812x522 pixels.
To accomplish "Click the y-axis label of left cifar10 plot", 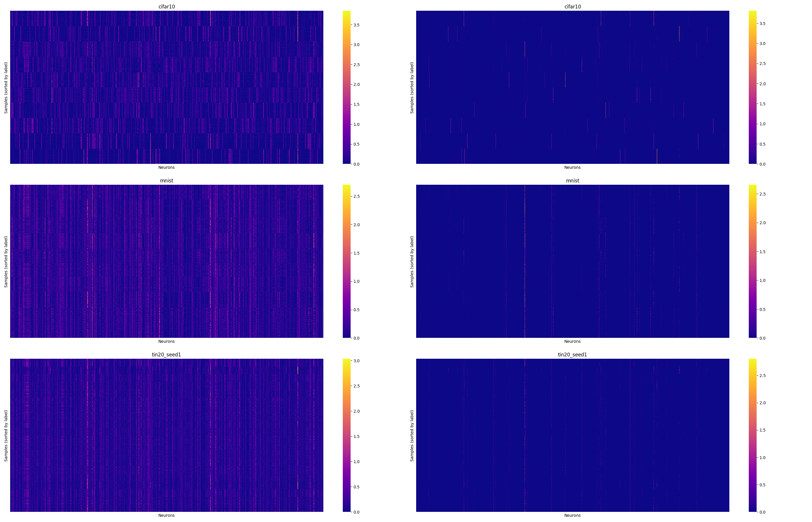I will tap(6, 88).
